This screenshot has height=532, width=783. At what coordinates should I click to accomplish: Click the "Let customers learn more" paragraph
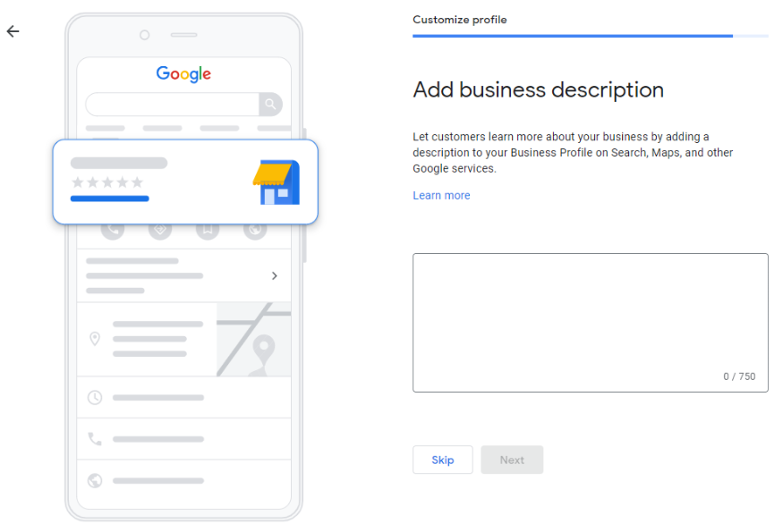point(573,153)
